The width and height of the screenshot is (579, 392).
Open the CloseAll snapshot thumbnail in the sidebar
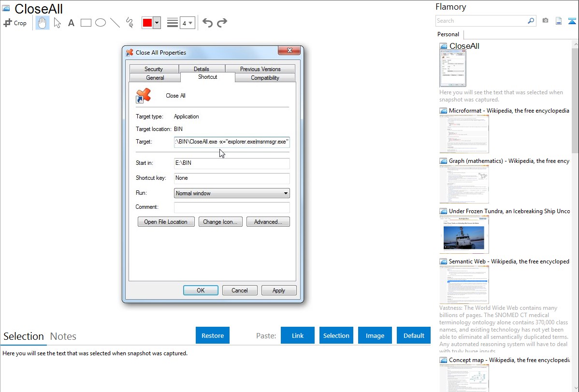[x=453, y=69]
